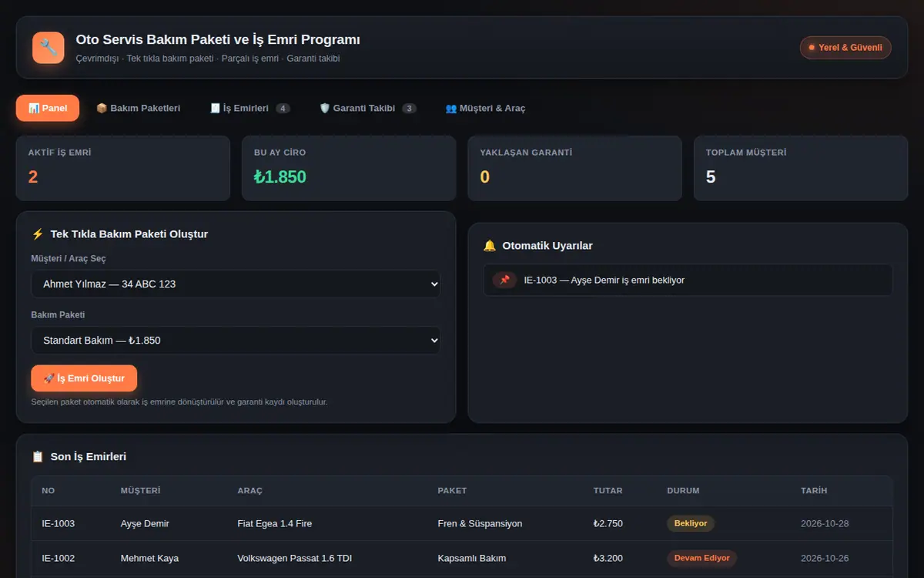924x578 pixels.
Task: Click the Yerel & Güvenli badge
Action: (845, 48)
